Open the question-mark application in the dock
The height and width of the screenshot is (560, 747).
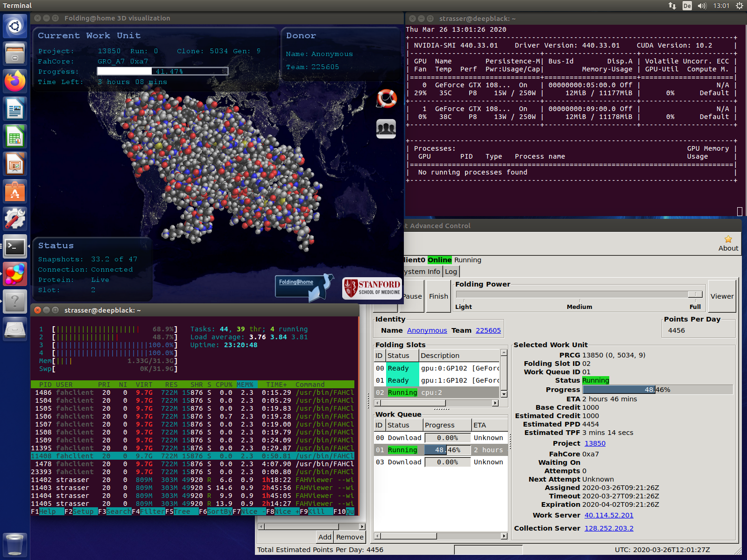tap(15, 301)
